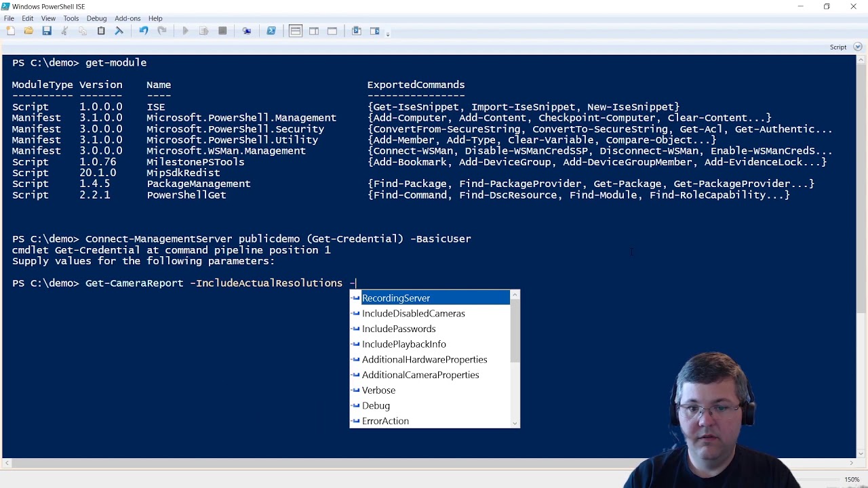Start PowerShell.exe in separate window icon
The image size is (868, 488).
(x=271, y=31)
